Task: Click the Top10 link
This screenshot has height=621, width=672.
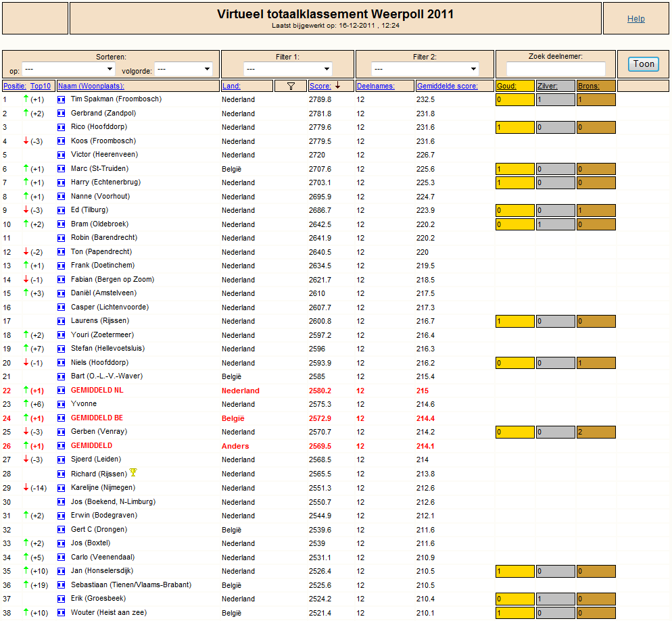Action: click(41, 86)
